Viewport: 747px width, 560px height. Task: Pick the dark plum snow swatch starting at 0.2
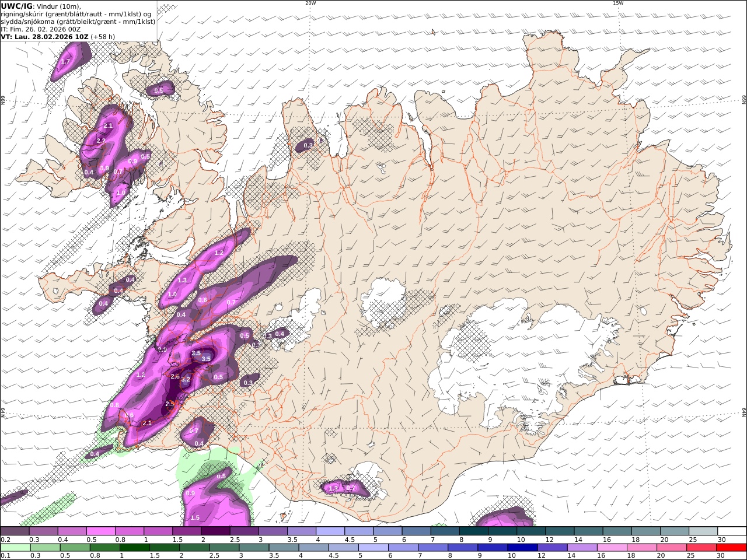[x=15, y=531]
